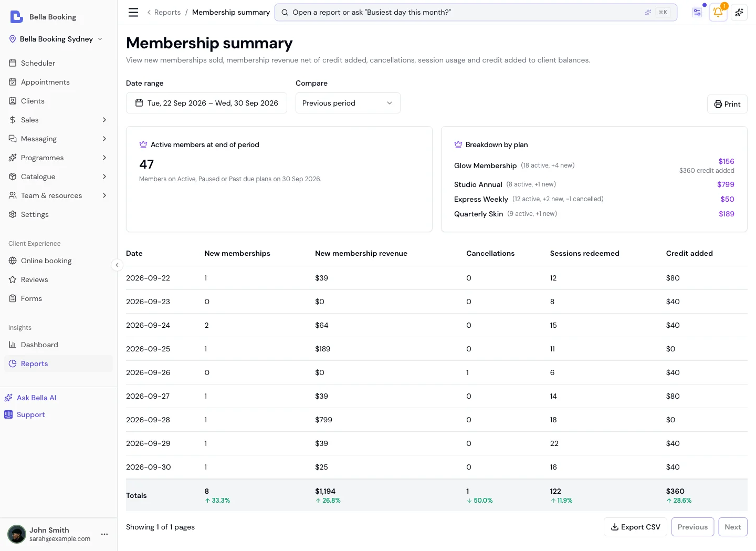Click the filter settings icon in header
This screenshot has height=551, width=756.
[x=697, y=12]
